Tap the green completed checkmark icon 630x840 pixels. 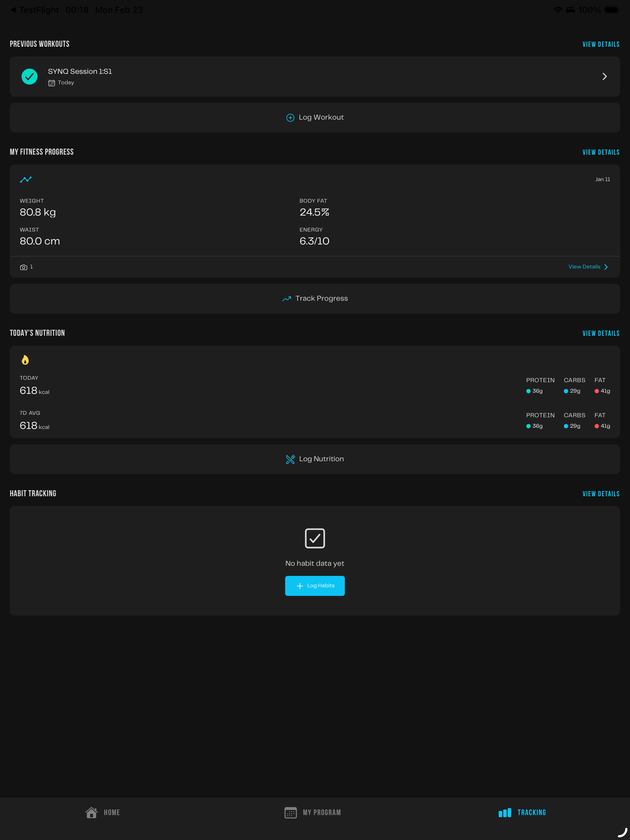[29, 76]
